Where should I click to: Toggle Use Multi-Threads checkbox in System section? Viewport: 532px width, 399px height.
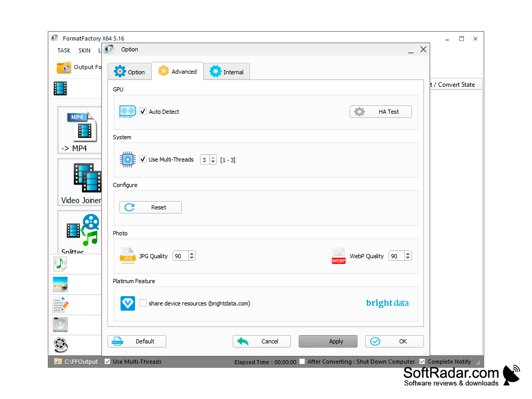[x=143, y=159]
